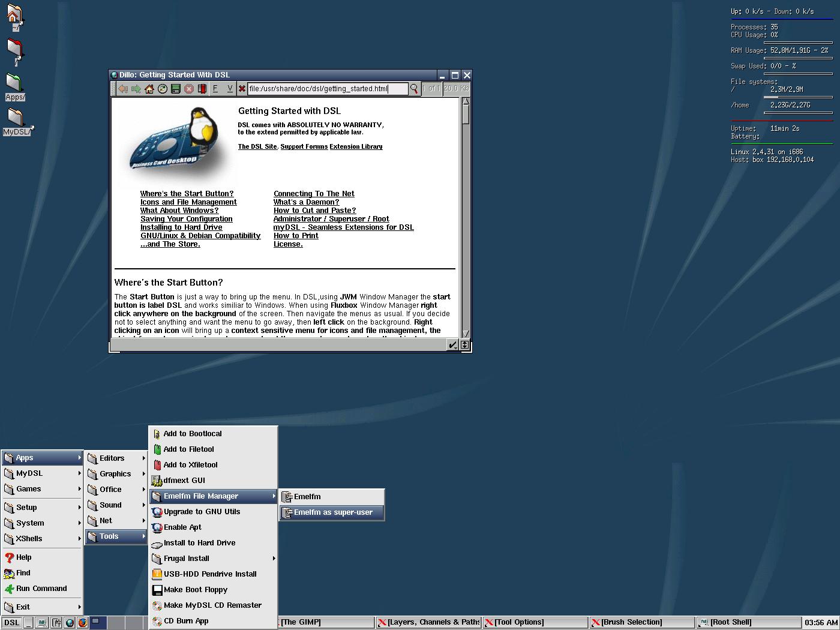Open the home folder desktop icon
This screenshot has width=840, height=630.
coord(14,17)
